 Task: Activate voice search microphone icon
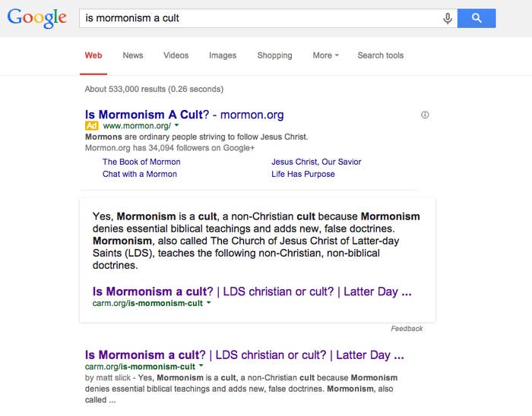pyautogui.click(x=448, y=18)
